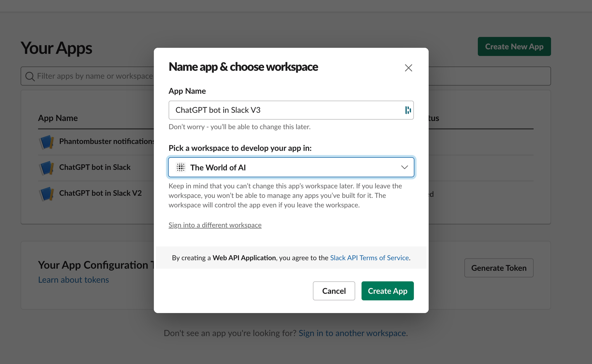This screenshot has height=364, width=592.
Task: Click the Phantombuster notifications app icon
Action: coord(46,142)
